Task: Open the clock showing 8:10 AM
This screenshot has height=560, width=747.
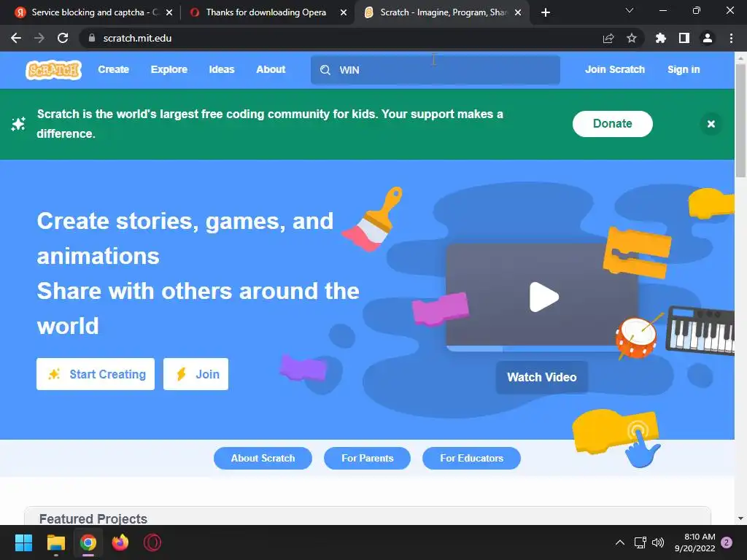Action: click(x=695, y=542)
